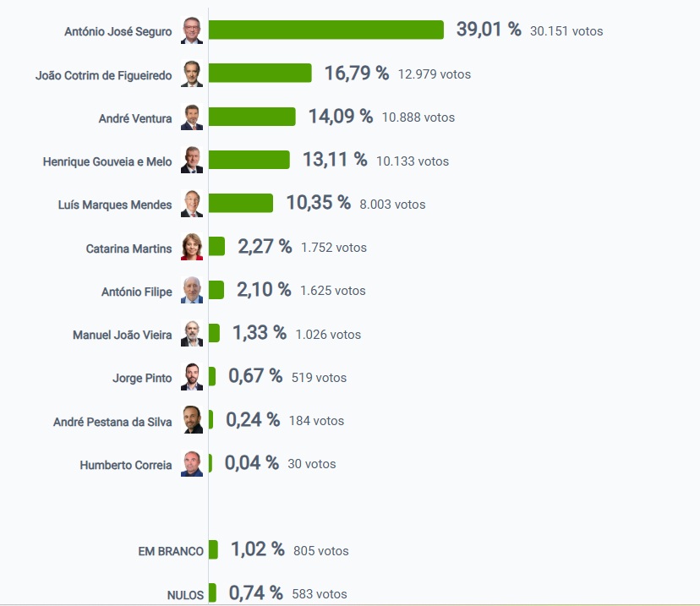Click the 30.151 votos count
700x606 pixels.
566,31
